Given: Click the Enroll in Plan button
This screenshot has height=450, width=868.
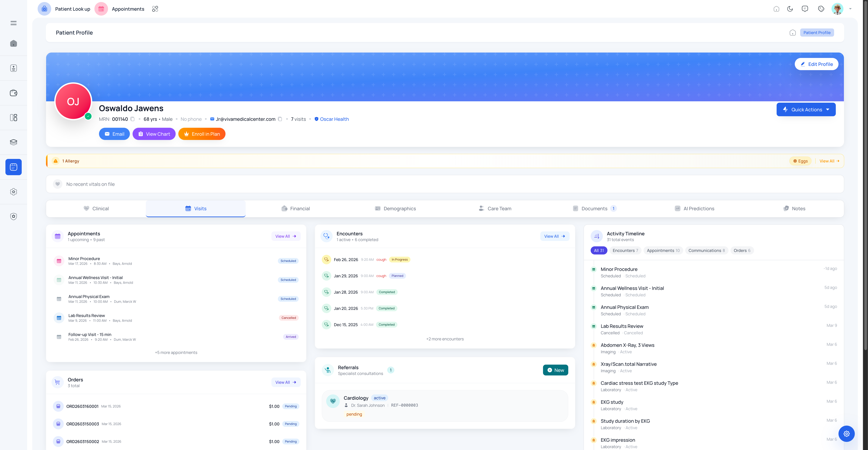Looking at the screenshot, I should click(x=202, y=134).
